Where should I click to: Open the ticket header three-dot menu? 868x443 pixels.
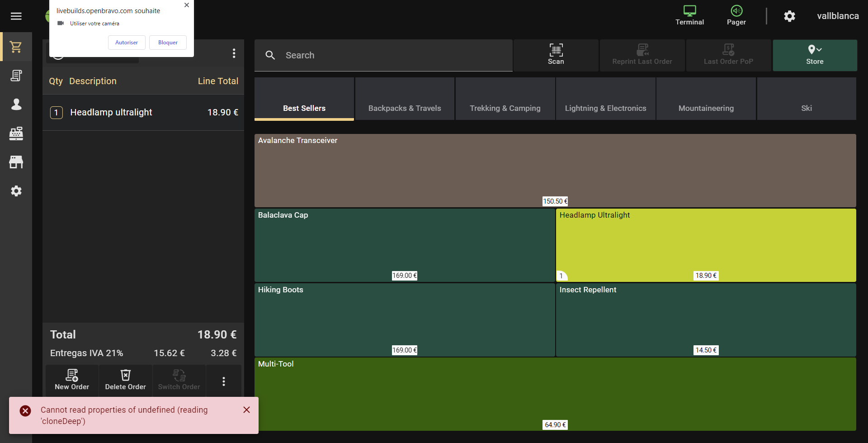pos(234,53)
